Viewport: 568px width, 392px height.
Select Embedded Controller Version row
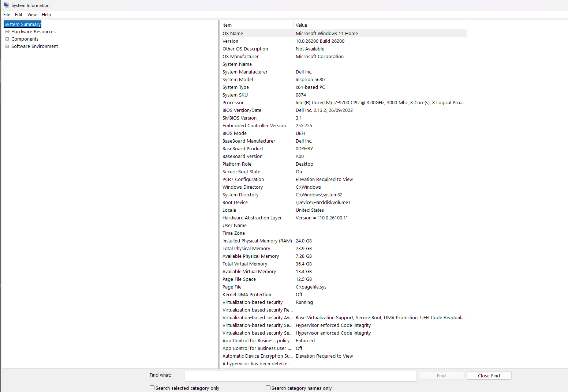344,125
